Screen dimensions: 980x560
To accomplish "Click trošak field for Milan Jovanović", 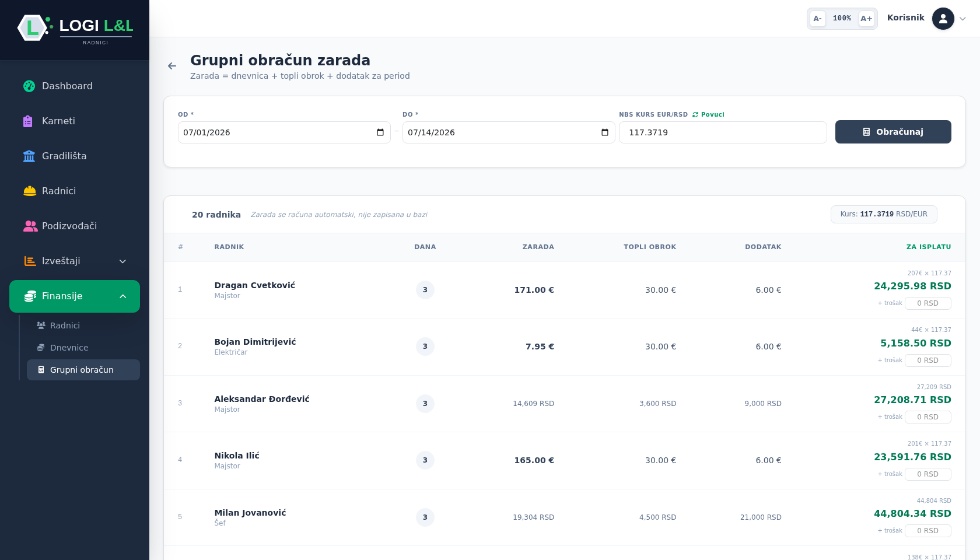I will point(928,531).
